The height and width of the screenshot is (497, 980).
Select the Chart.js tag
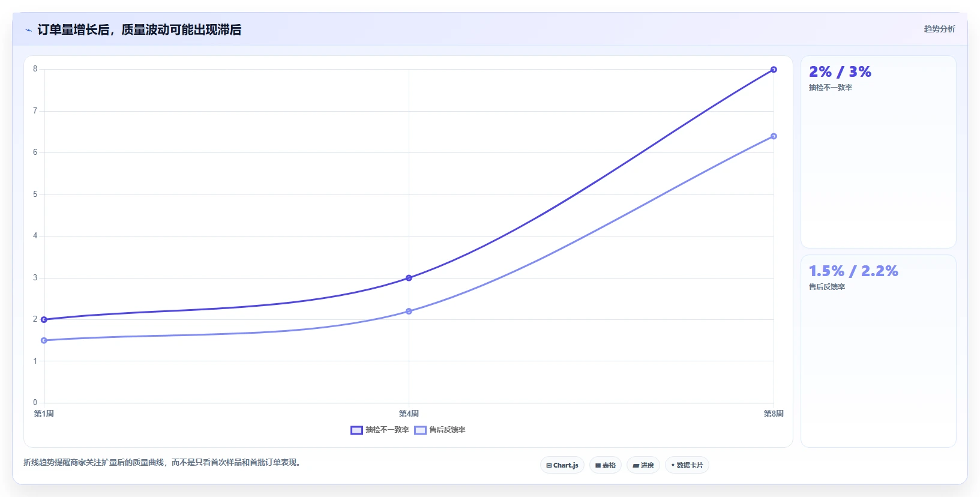coord(562,465)
